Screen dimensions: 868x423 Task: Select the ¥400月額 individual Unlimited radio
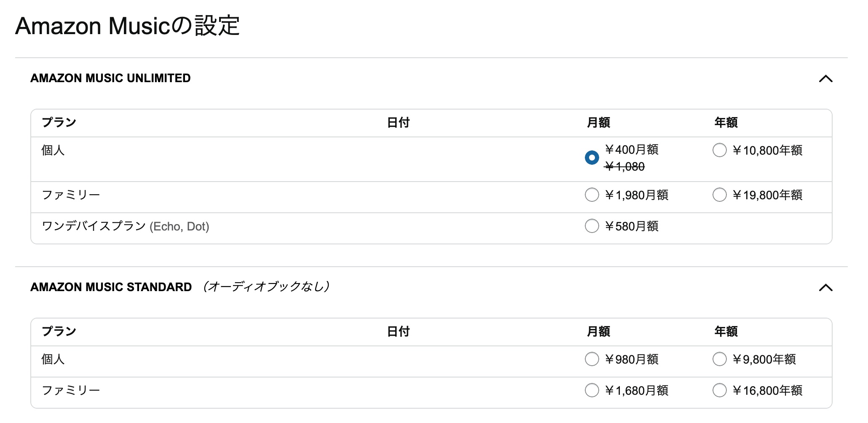click(x=592, y=158)
